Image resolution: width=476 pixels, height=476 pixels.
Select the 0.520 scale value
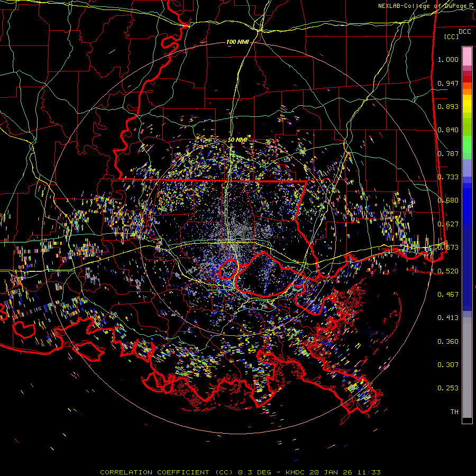(x=448, y=271)
